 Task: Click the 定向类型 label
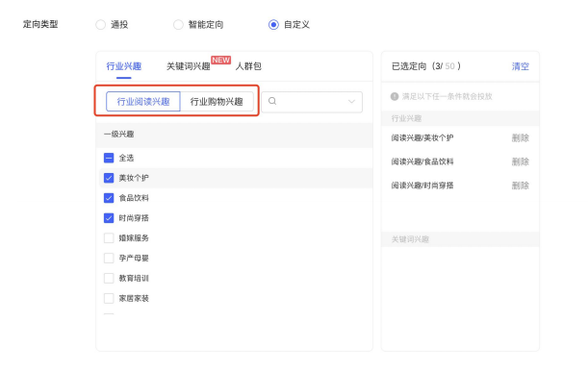tap(40, 24)
